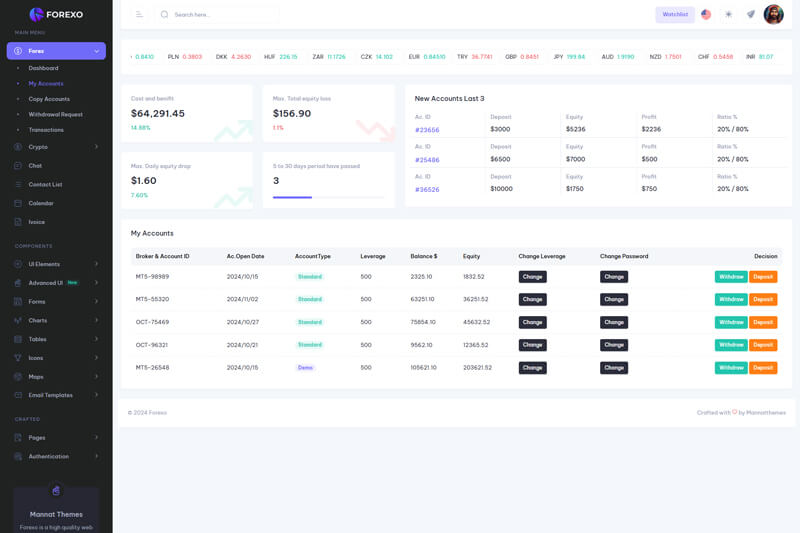
Task: Open the US flag language selector
Action: pyautogui.click(x=706, y=14)
